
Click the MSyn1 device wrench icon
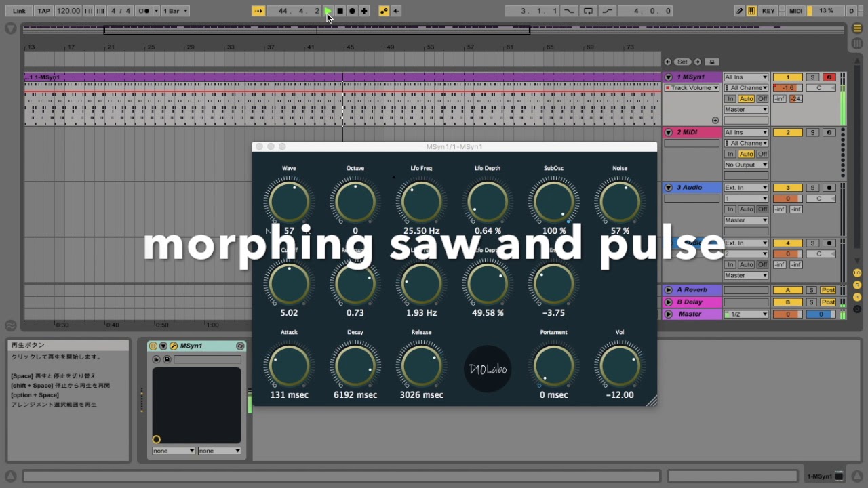pyautogui.click(x=174, y=346)
